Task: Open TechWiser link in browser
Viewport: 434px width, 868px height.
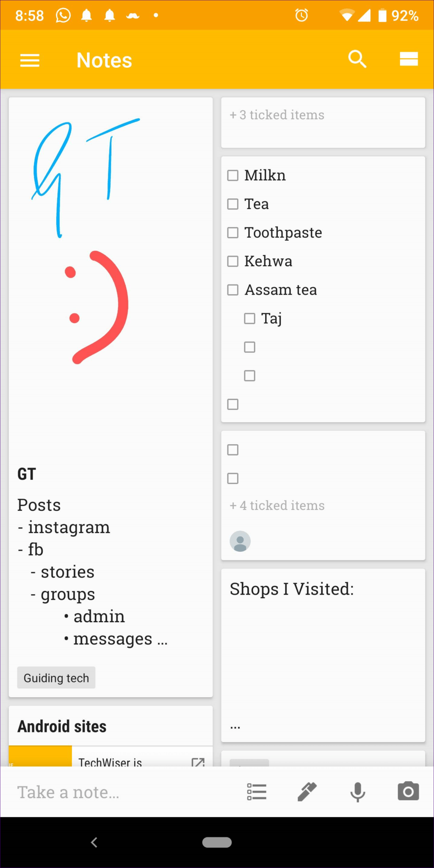Action: (198, 762)
